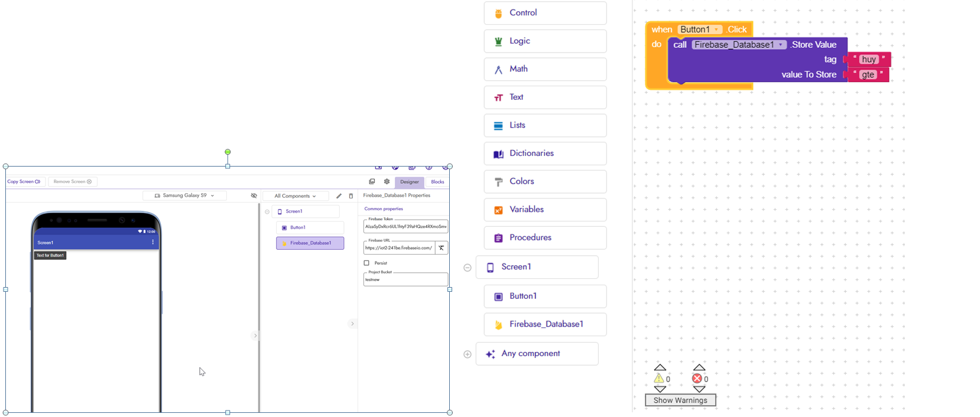The height and width of the screenshot is (417, 980).
Task: Expand the Any component section
Action: (468, 354)
